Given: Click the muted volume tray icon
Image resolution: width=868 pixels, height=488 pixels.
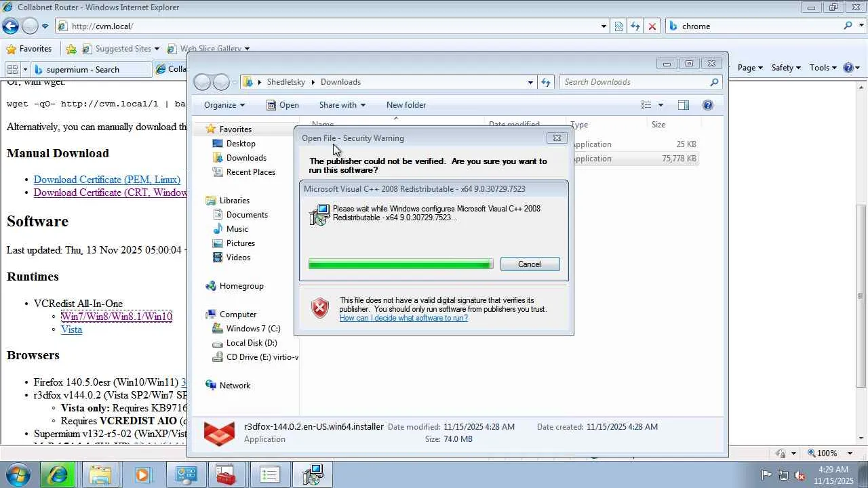Looking at the screenshot, I should (x=800, y=475).
